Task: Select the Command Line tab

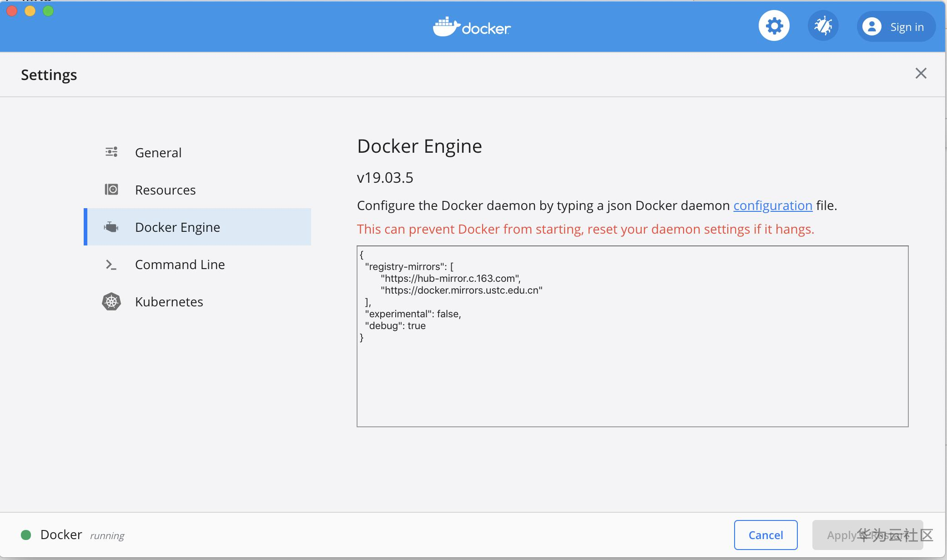Action: pyautogui.click(x=180, y=265)
